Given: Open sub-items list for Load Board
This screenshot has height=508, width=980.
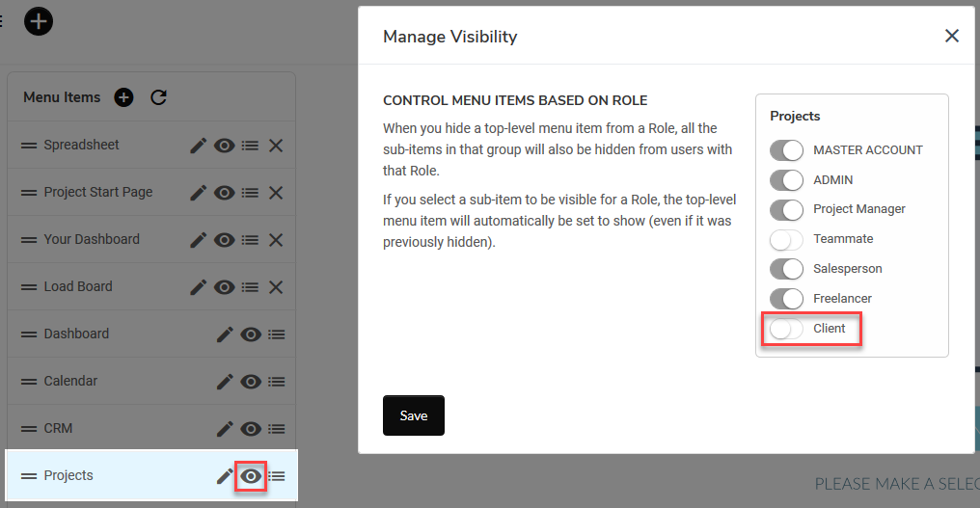Looking at the screenshot, I should click(250, 287).
